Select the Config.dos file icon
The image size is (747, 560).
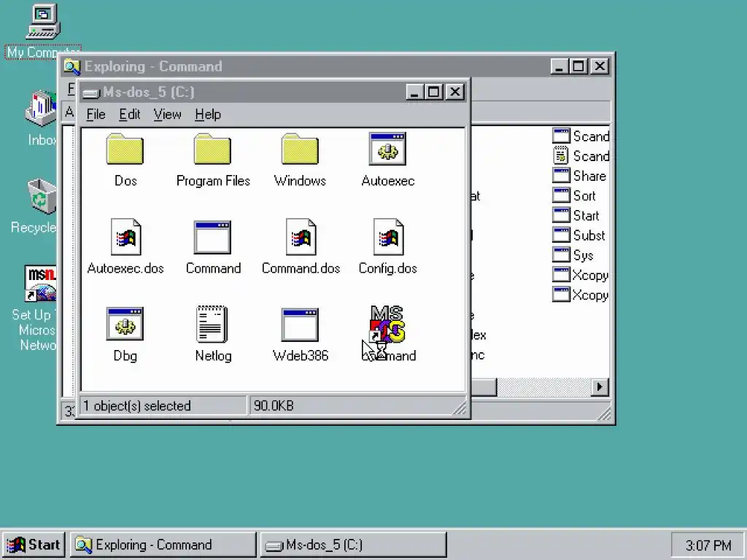point(388,237)
